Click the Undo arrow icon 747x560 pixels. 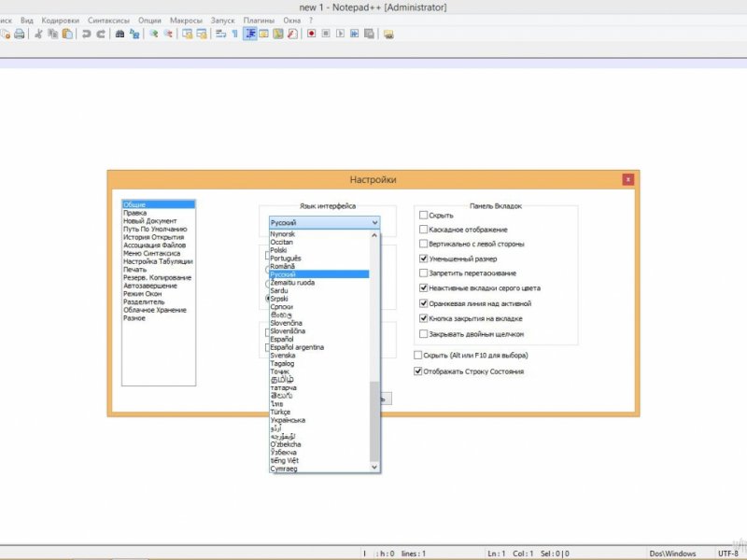[86, 34]
